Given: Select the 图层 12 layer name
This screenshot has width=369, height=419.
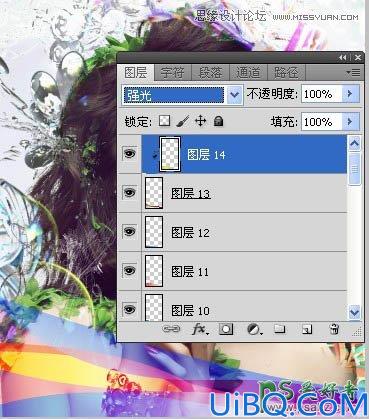Looking at the screenshot, I should pyautogui.click(x=191, y=232).
